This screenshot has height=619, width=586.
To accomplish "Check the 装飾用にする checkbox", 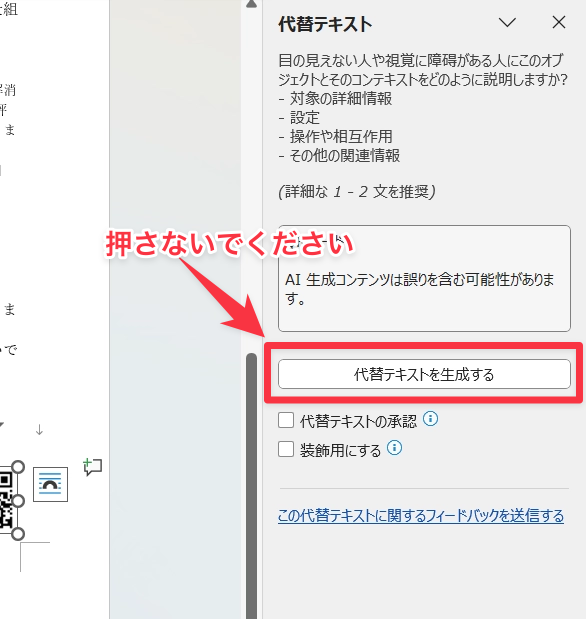I will (x=286, y=449).
